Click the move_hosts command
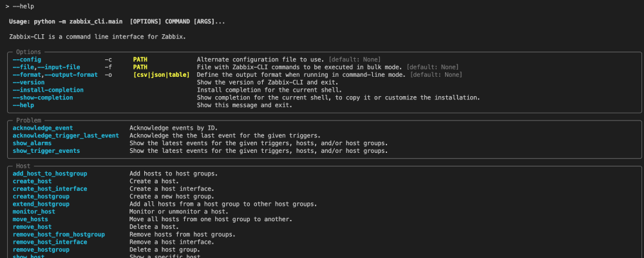 [x=30, y=219]
